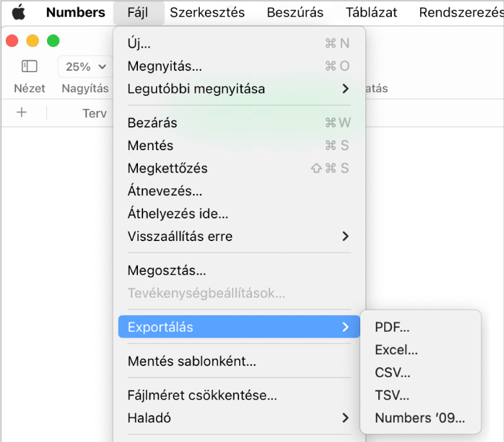Viewport: 504px width, 442px height.
Task: Expand the Haladó submenu
Action: 239,418
